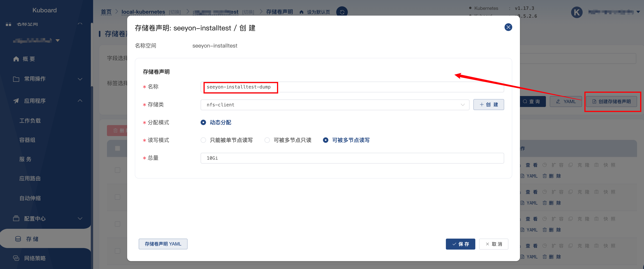Expand the 配置中心 sidebar section

tap(80, 219)
